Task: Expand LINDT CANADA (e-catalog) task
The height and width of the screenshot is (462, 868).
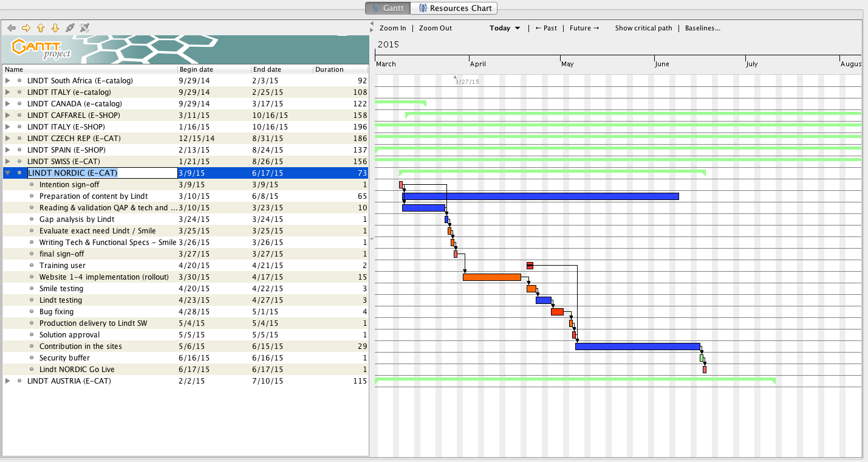Action: click(7, 103)
